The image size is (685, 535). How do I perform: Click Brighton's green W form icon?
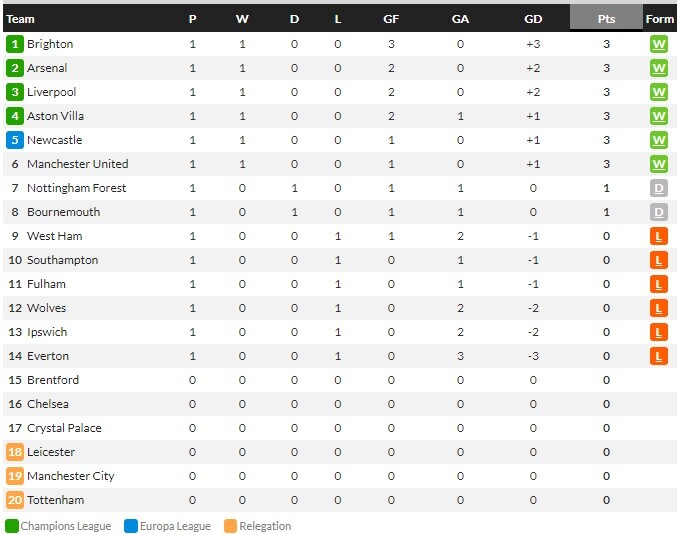[x=659, y=44]
